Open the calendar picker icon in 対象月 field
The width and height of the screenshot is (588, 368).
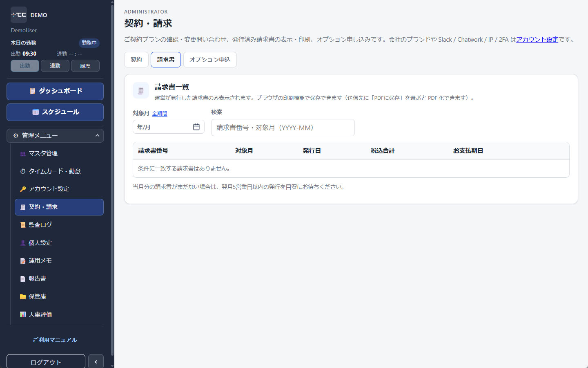196,127
